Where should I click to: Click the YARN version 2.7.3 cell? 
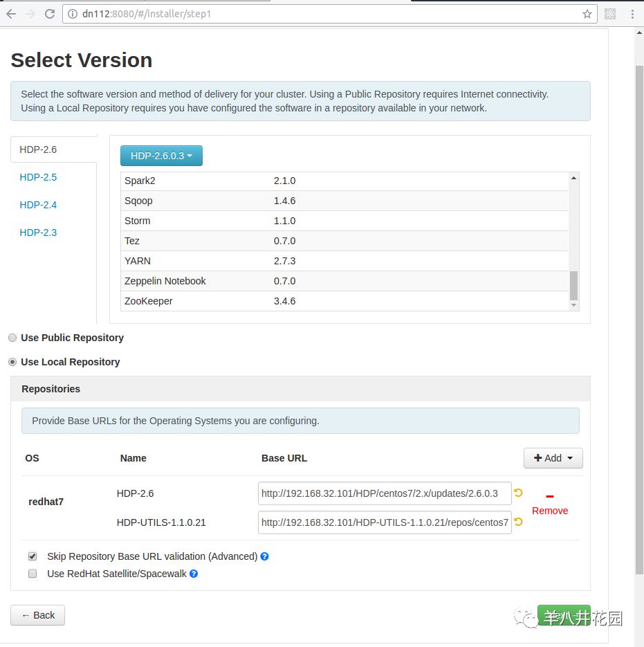tap(285, 261)
